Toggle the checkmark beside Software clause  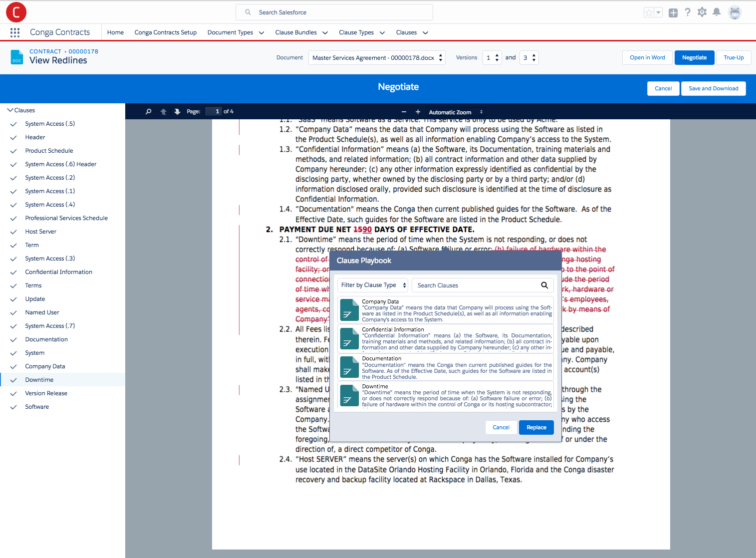[13, 407]
